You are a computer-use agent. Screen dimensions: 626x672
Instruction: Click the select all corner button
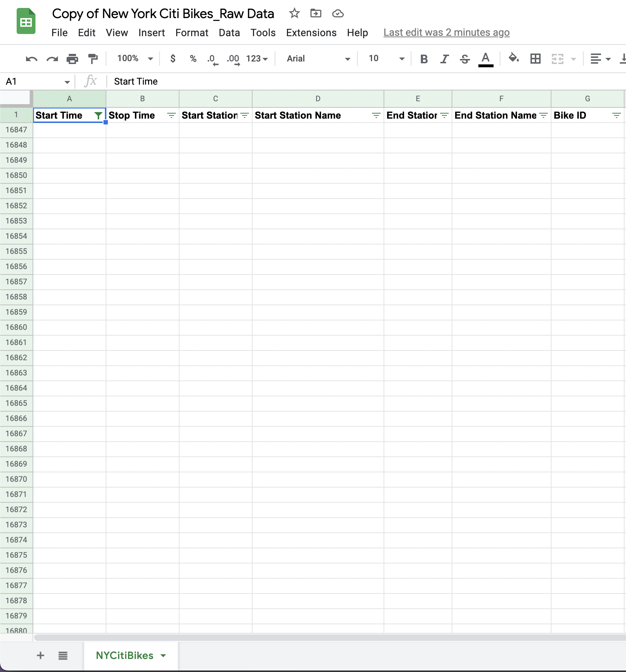(x=15, y=98)
